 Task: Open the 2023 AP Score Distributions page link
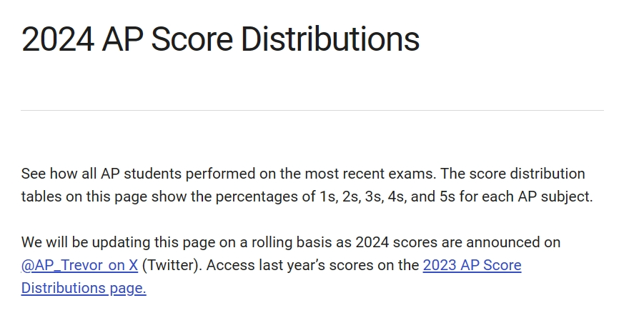(x=472, y=265)
